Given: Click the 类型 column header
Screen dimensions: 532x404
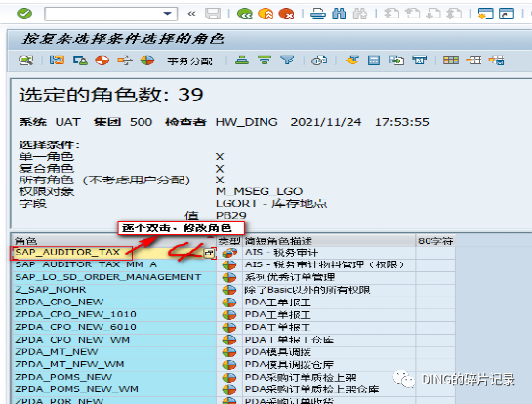Looking at the screenshot, I should [229, 241].
